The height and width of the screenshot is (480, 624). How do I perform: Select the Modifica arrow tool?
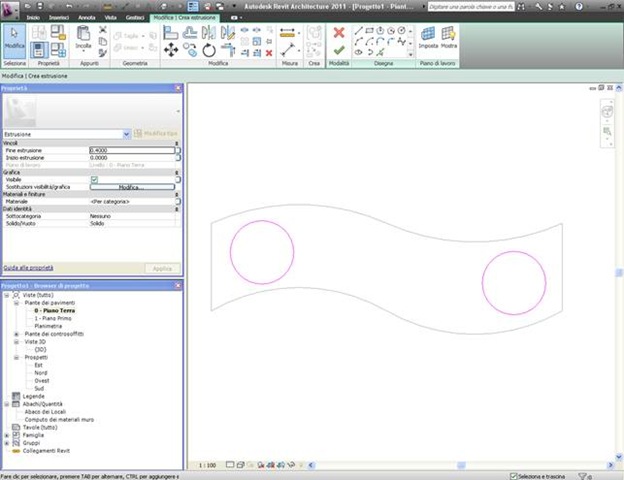[x=15, y=39]
